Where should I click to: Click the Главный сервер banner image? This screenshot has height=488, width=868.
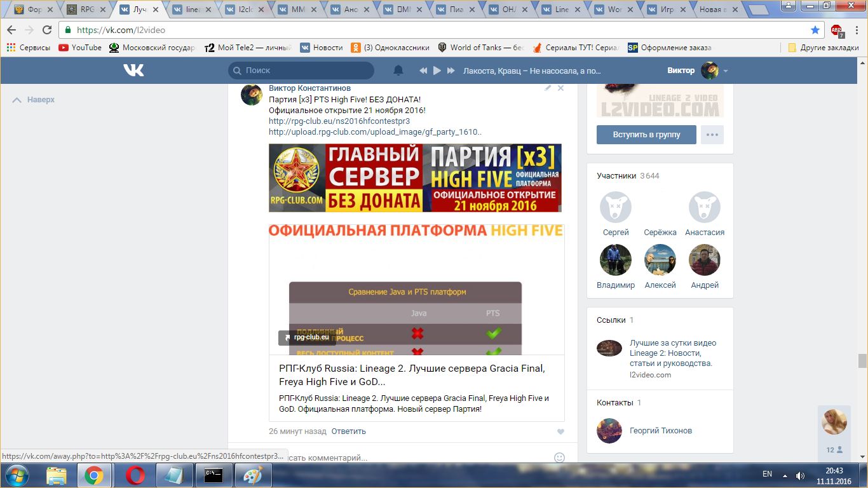pyautogui.click(x=415, y=178)
